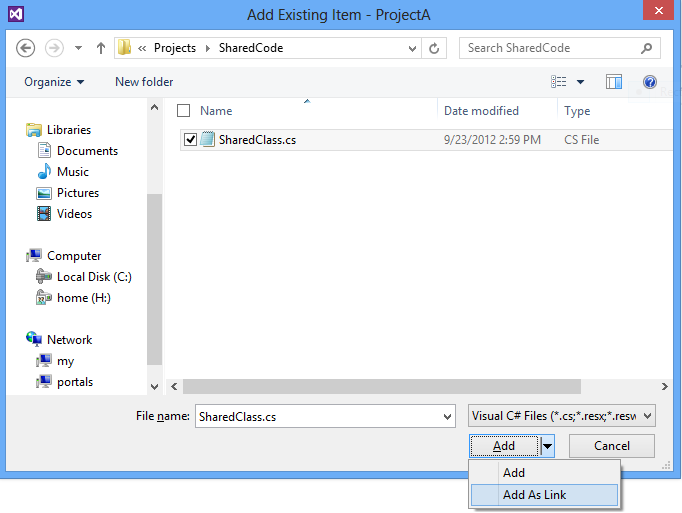This screenshot has width=682, height=513.
Task: Click the folder icon in address bar
Action: click(124, 47)
